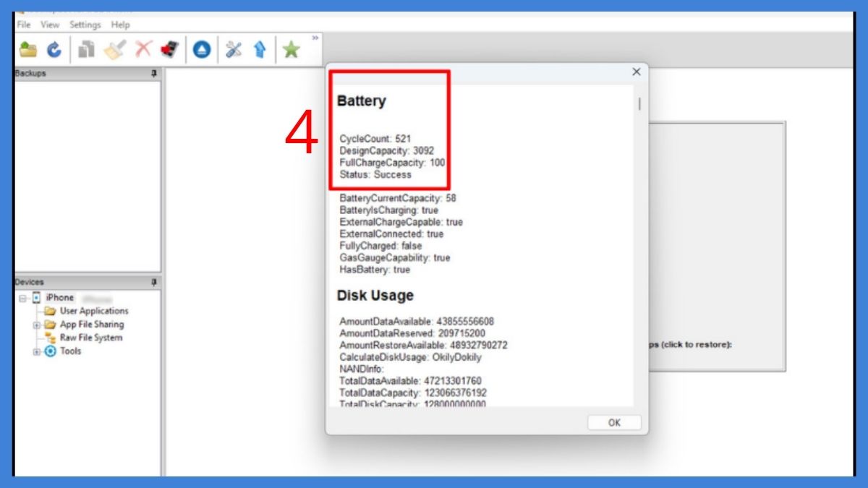Click the Battery section heading

[x=362, y=101]
